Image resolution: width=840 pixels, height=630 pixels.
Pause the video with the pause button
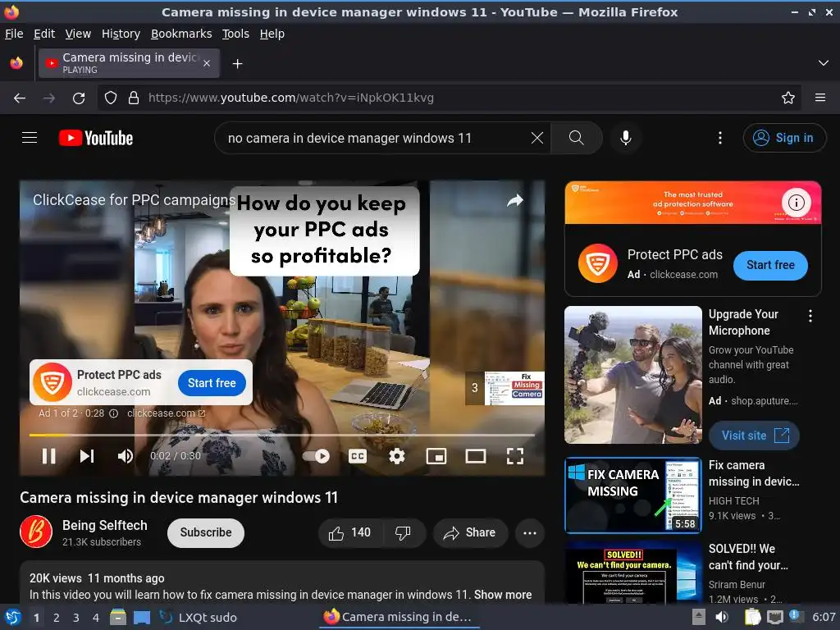(48, 456)
